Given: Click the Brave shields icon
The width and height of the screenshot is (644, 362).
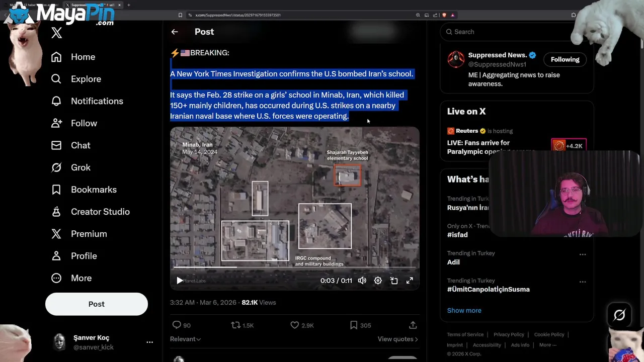Looking at the screenshot, I should (x=444, y=15).
